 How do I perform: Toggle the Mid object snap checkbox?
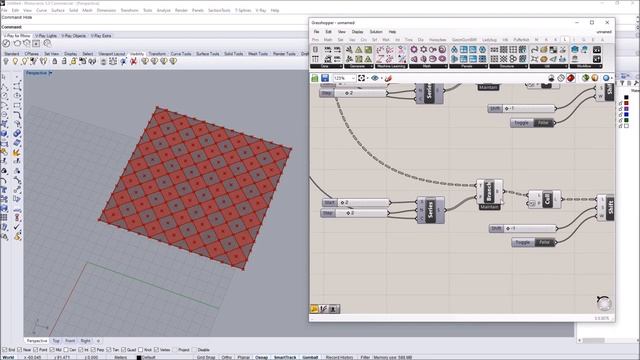tap(52, 350)
